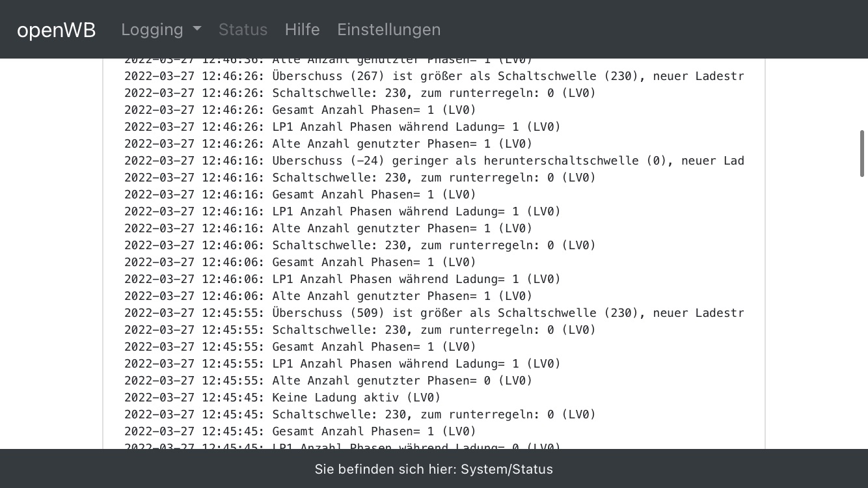868x488 pixels.
Task: Select 12:46:16 'Gesamt Anzahl Phasen' log line
Action: pyautogui.click(x=300, y=195)
